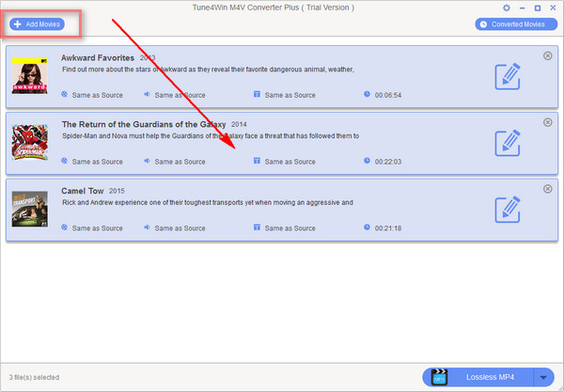Click duration clock icon for Guardians of the Galaxy
564x392 pixels.
367,161
